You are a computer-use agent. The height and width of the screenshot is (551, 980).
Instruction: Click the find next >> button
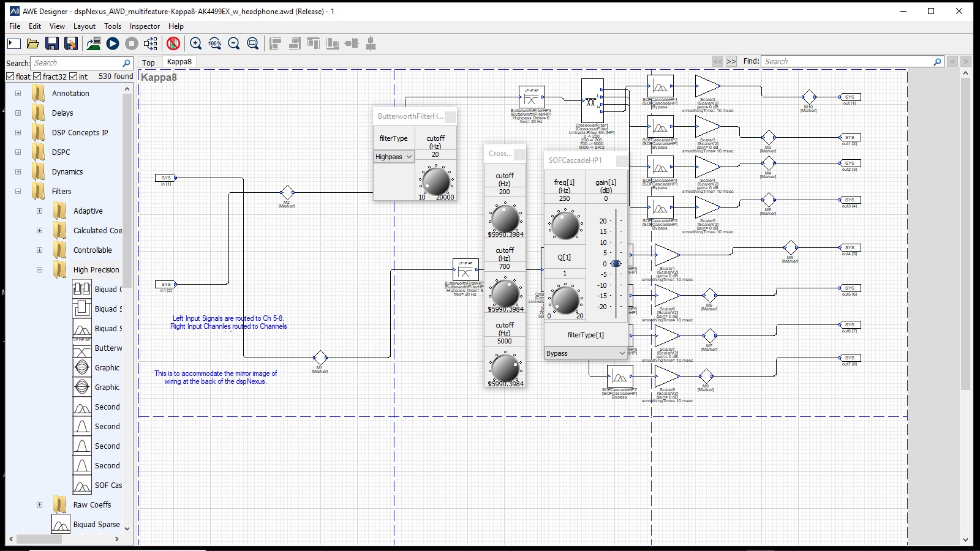click(731, 61)
